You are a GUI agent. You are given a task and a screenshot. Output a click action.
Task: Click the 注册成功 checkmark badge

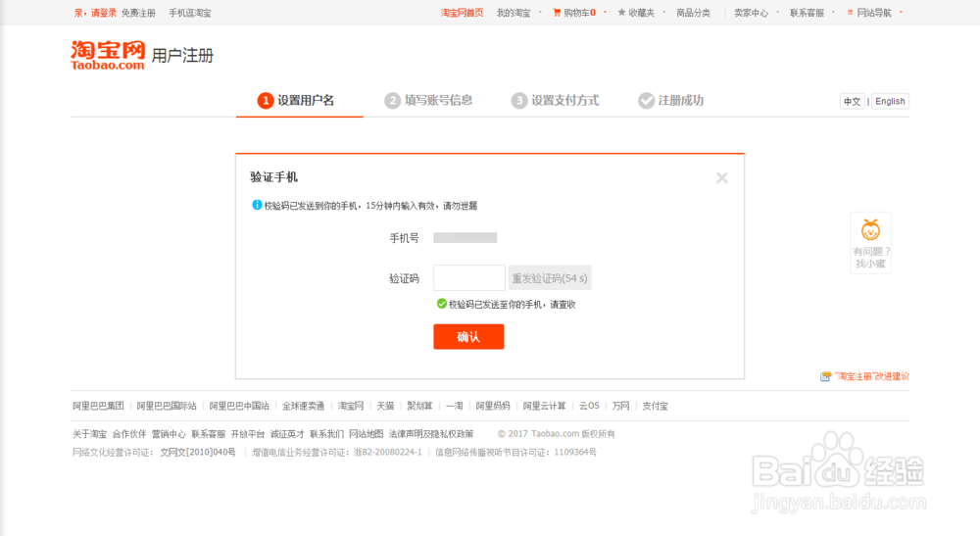tap(646, 101)
